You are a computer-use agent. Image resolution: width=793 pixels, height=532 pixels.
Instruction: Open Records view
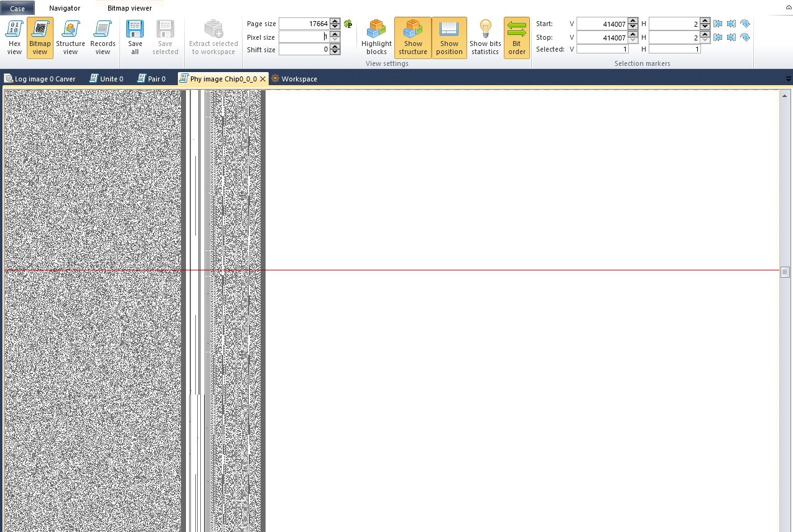point(103,37)
